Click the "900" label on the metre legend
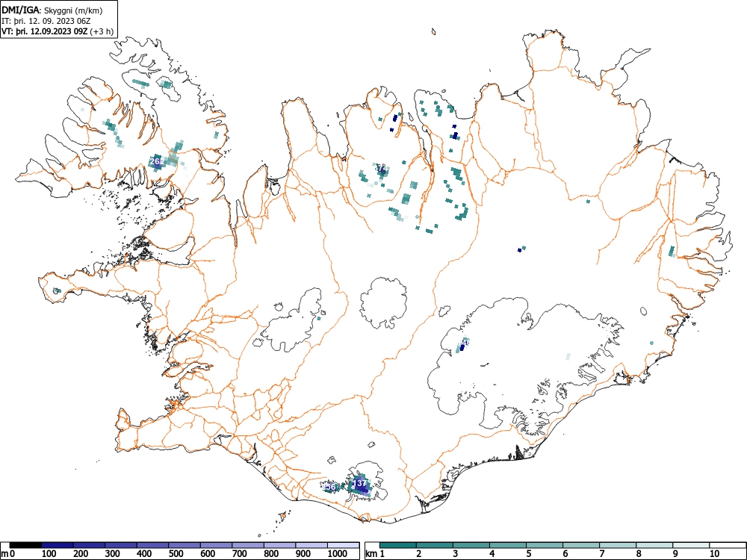Image resolution: width=747 pixels, height=560 pixels. (303, 554)
